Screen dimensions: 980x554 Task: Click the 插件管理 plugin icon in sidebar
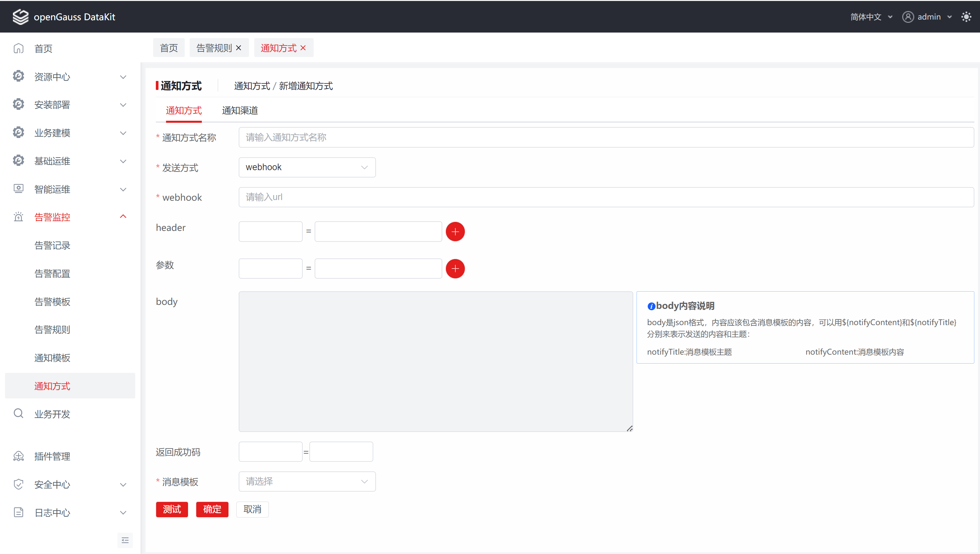(x=18, y=456)
